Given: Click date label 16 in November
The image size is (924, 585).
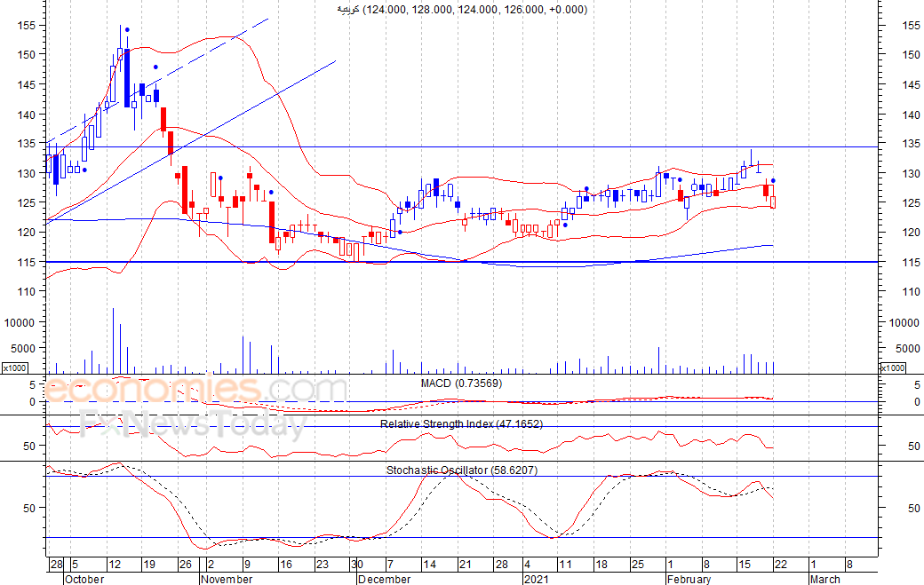Looking at the screenshot, I should (x=286, y=565).
